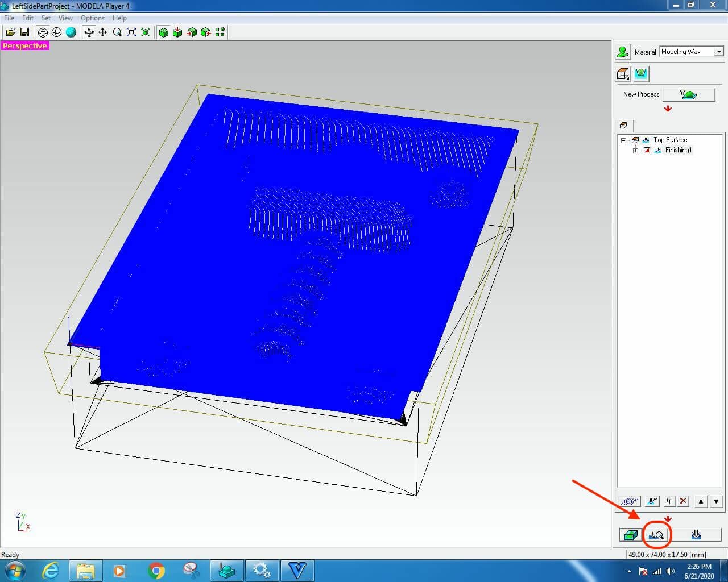Open the clock showing 2:26 PM
The width and height of the screenshot is (728, 582).
click(x=699, y=571)
